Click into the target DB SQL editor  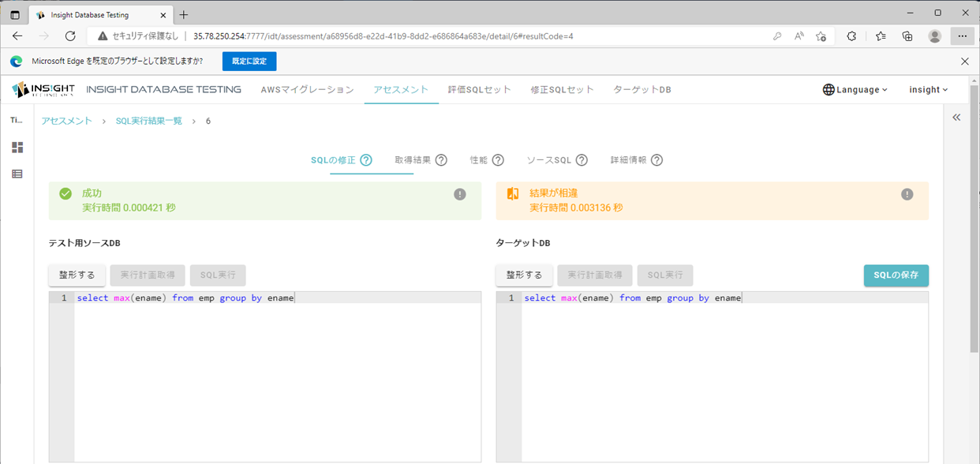(713, 376)
